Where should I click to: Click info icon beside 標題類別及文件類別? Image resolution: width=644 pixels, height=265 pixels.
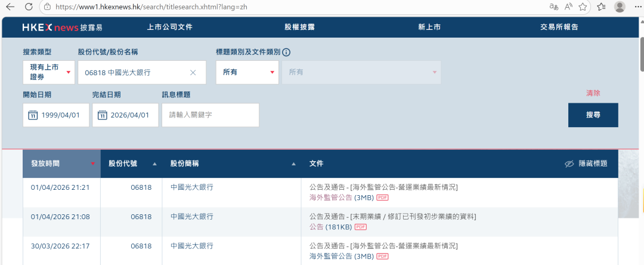click(286, 52)
